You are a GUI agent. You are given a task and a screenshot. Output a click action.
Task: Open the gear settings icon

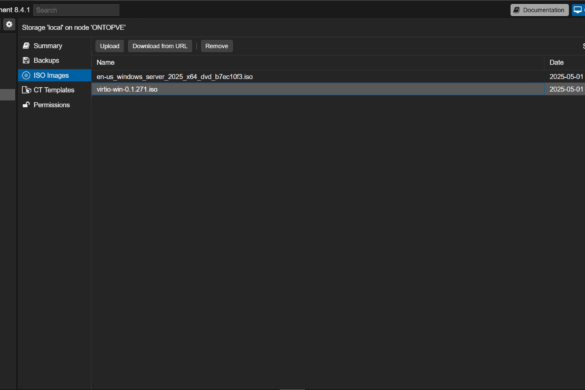[9, 25]
